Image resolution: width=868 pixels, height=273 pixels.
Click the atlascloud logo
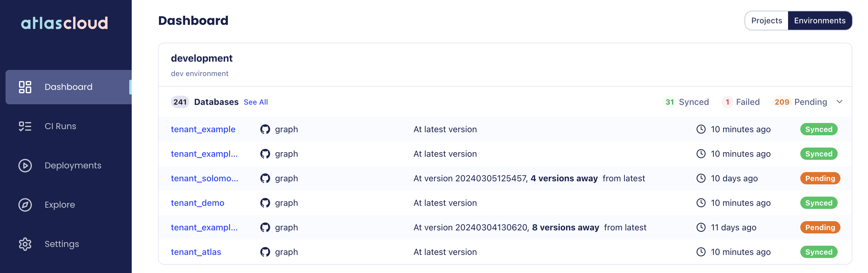click(x=64, y=23)
